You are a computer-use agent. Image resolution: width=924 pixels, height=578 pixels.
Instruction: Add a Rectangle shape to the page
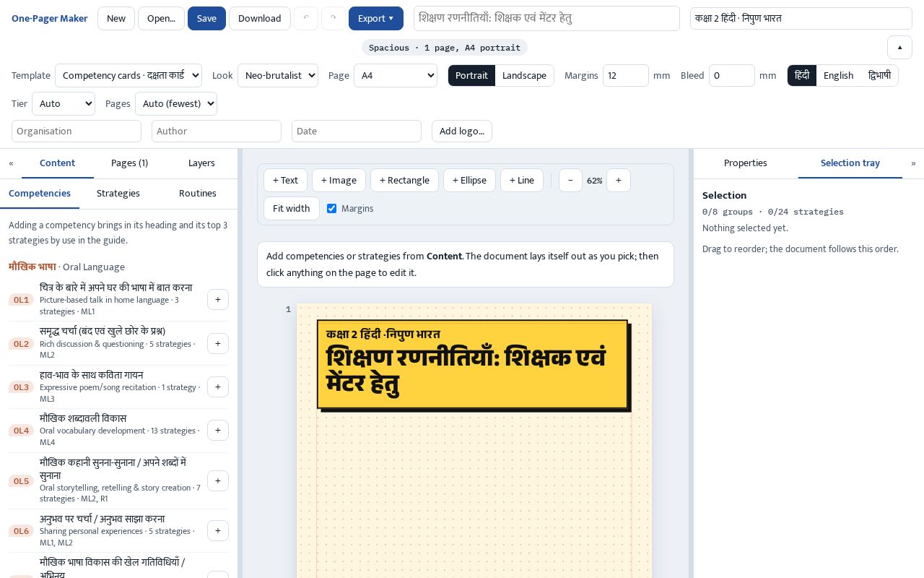point(404,181)
